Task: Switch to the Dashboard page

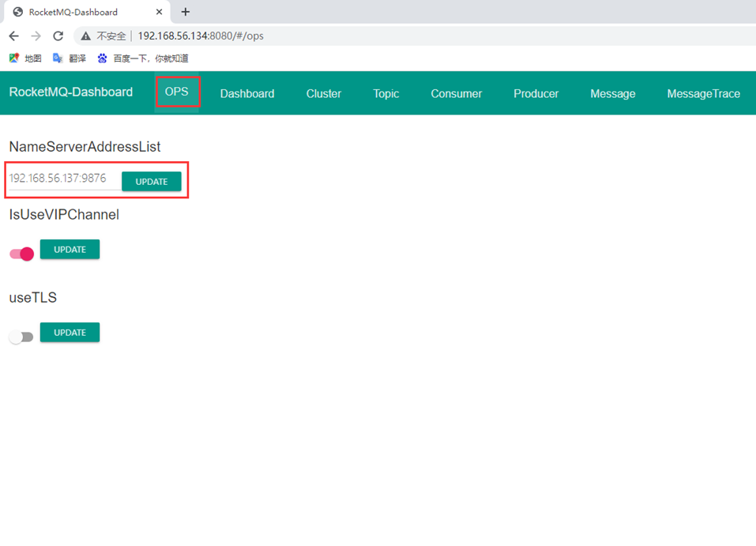Action: (247, 93)
